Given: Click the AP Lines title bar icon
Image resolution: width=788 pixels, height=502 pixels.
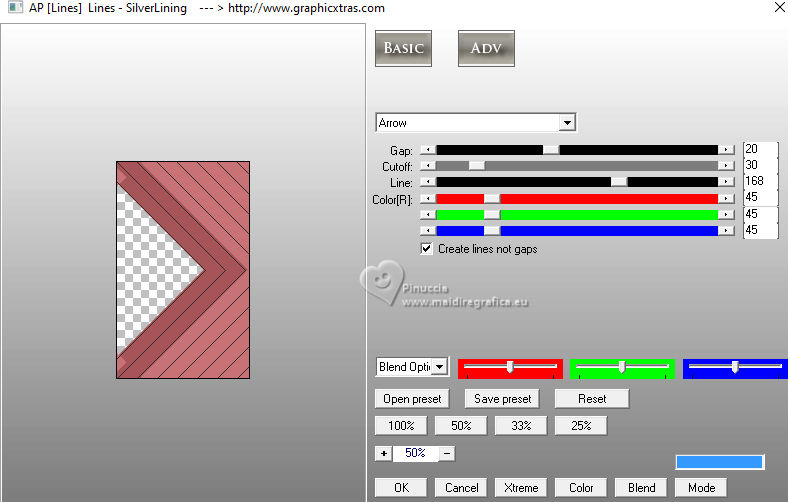Looking at the screenshot, I should (15, 8).
